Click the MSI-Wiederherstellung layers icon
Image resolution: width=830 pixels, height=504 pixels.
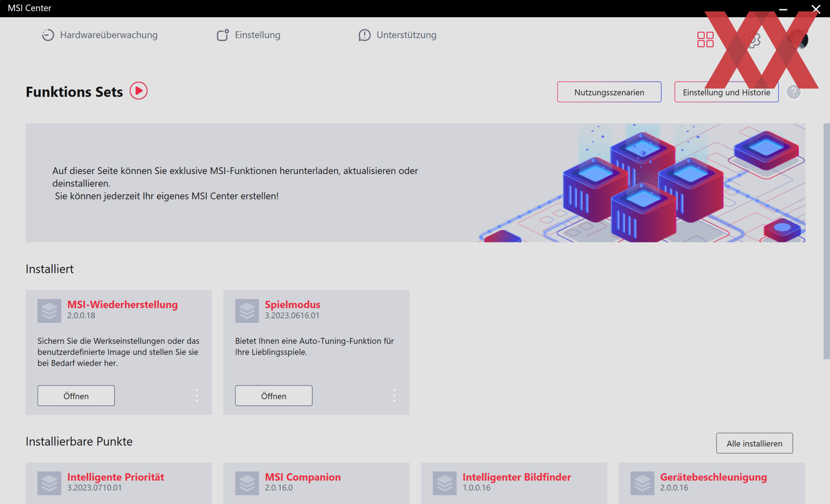[49, 311]
